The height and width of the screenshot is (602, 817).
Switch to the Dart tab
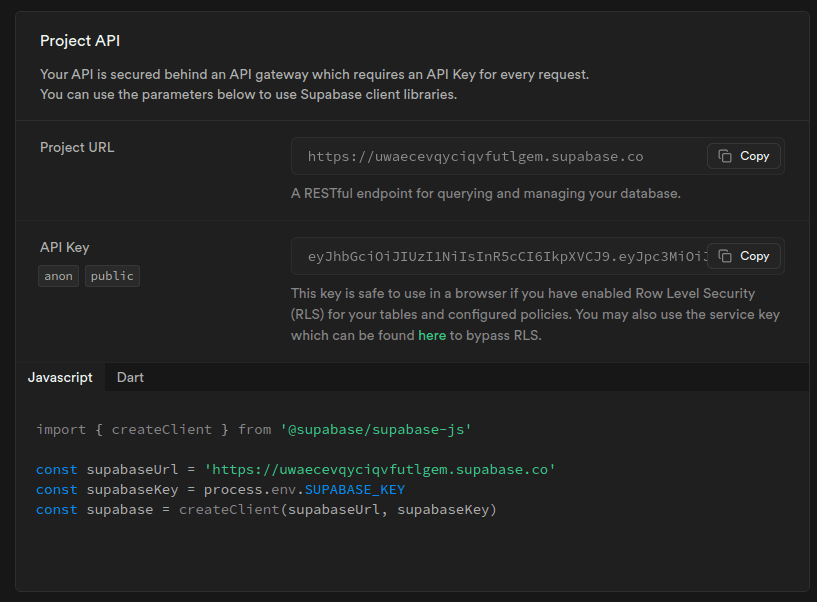[x=130, y=377]
